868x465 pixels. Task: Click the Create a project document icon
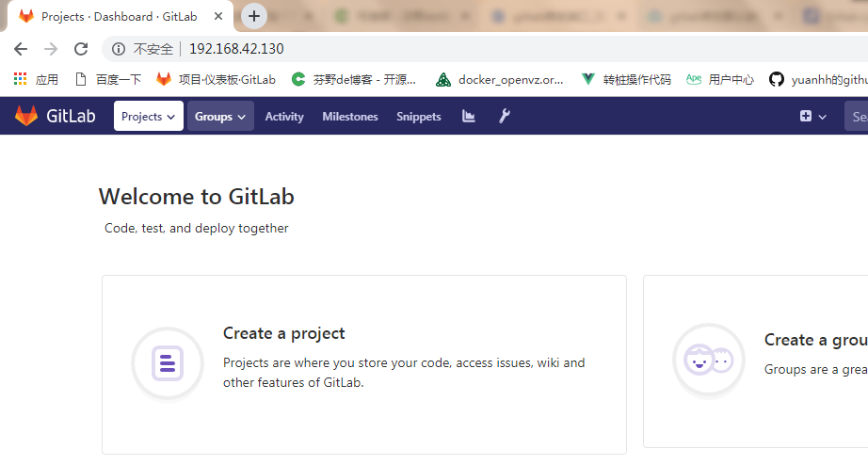(x=168, y=363)
